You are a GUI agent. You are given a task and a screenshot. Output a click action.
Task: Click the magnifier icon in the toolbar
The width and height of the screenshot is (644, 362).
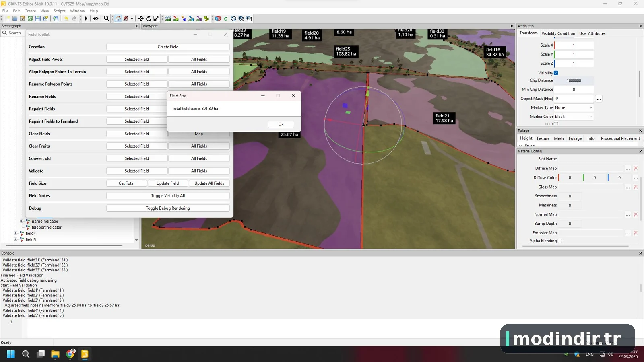(x=106, y=19)
